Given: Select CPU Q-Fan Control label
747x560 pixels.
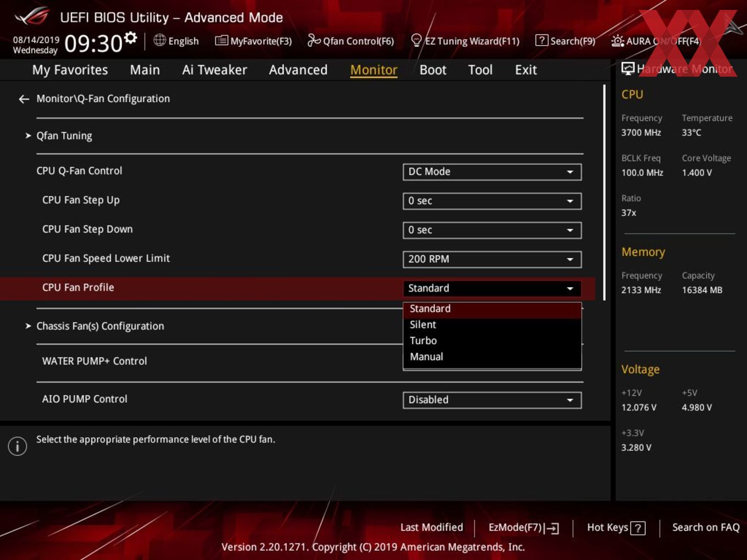Looking at the screenshot, I should coord(79,171).
